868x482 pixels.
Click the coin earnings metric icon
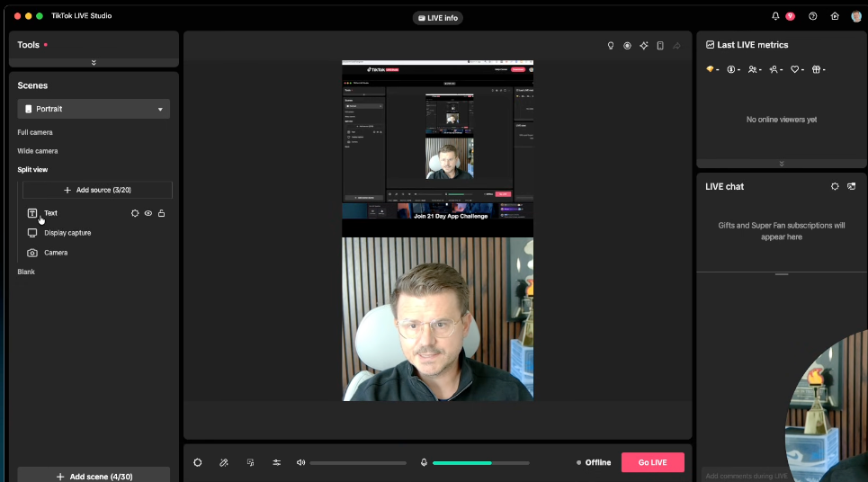(x=731, y=69)
